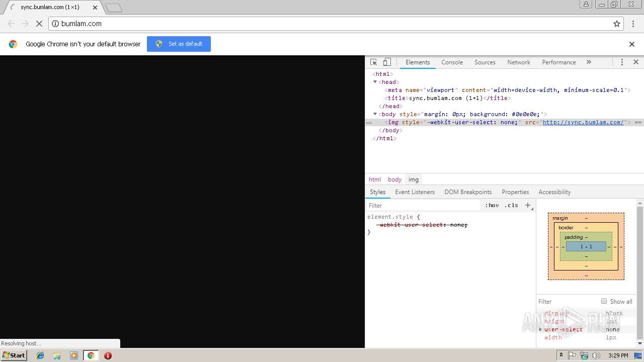This screenshot has height=362, width=644.
Task: Open the DOM Breakpoints pane
Action: pos(468,192)
